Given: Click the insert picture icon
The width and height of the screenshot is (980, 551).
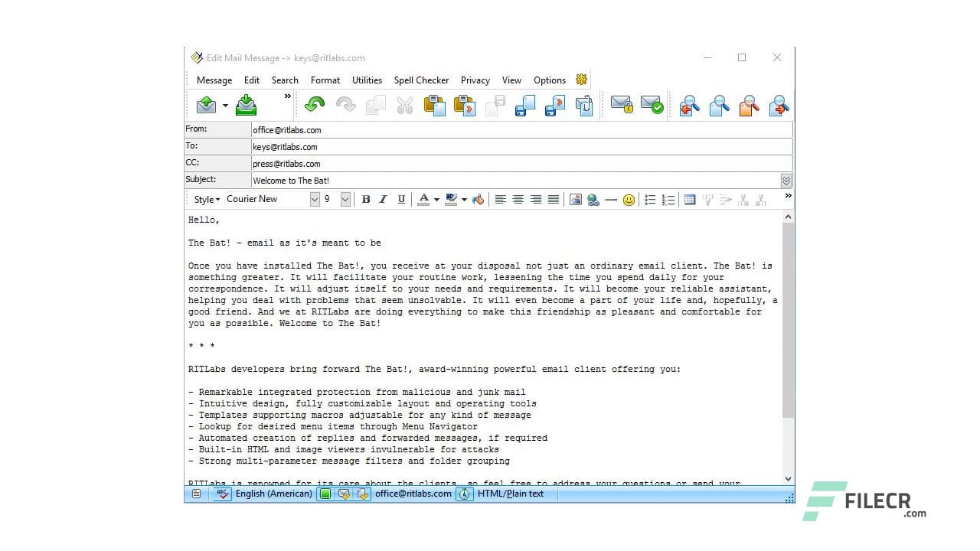Looking at the screenshot, I should [x=576, y=199].
